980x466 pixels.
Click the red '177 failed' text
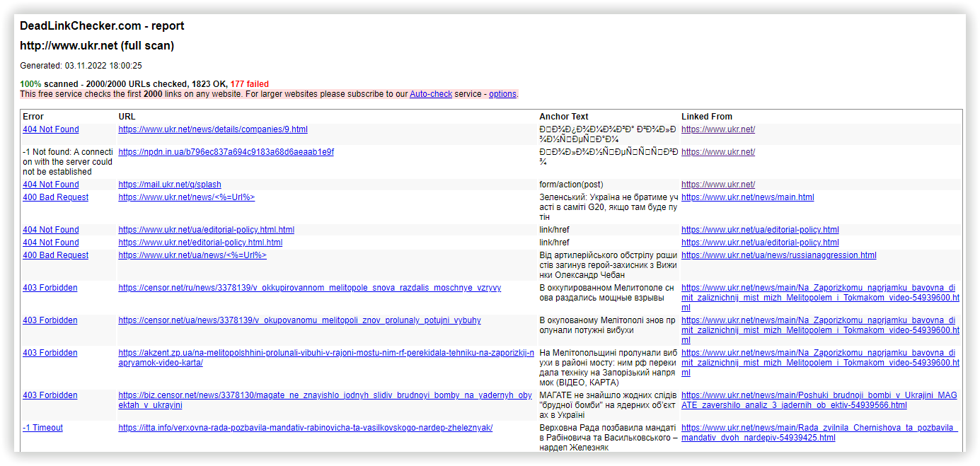[x=249, y=84]
